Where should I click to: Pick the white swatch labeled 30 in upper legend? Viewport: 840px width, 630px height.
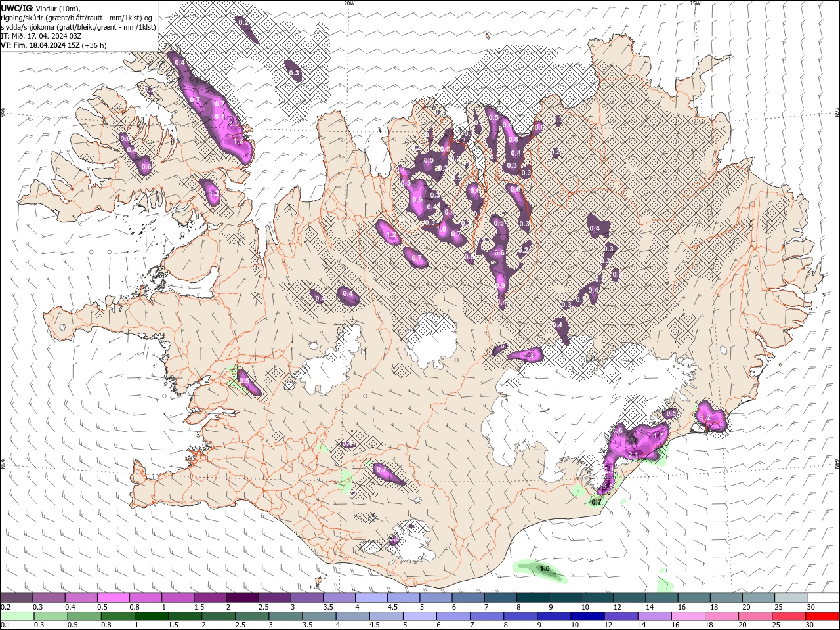[x=822, y=598]
